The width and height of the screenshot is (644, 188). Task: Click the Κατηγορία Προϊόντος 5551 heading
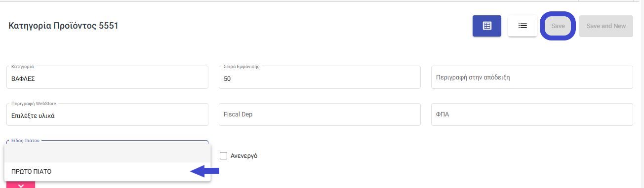[63, 26]
